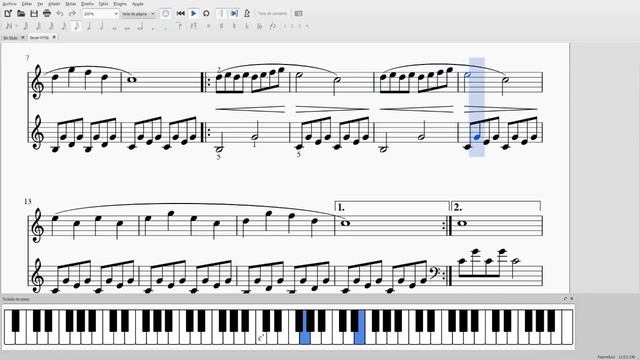The image size is (640, 360).
Task: Click the 'Tono de concierto' button
Action: pos(272,13)
